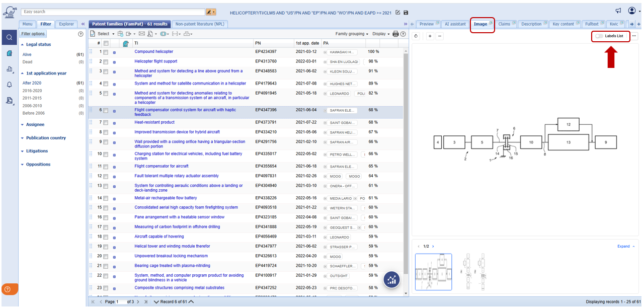Click in the Easy search input field
The width and height of the screenshot is (644, 308).
(x=113, y=12)
